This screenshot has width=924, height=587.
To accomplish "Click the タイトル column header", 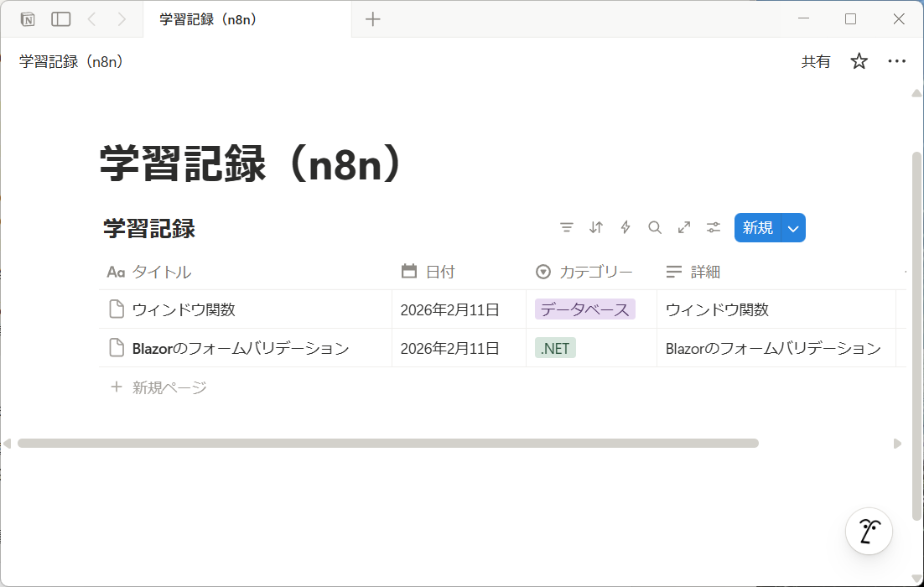I will point(245,272).
